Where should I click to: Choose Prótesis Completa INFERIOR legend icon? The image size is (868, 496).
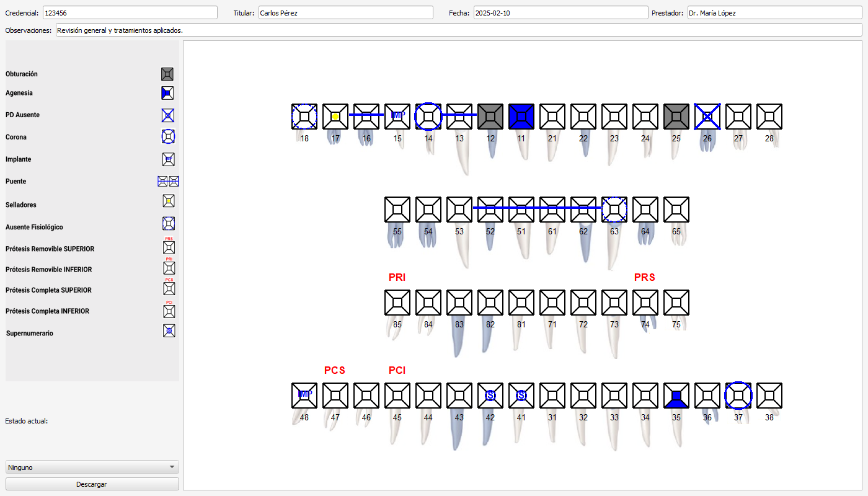click(x=168, y=311)
